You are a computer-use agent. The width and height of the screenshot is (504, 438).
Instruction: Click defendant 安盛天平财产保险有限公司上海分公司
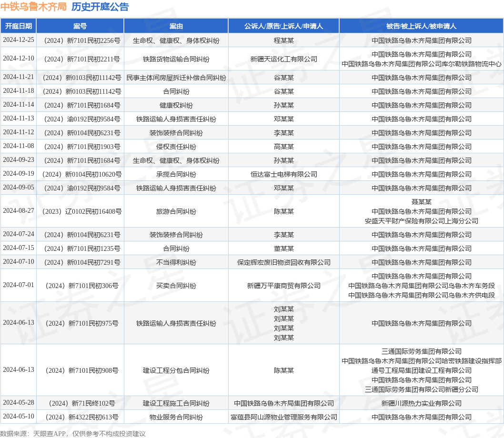click(422, 221)
